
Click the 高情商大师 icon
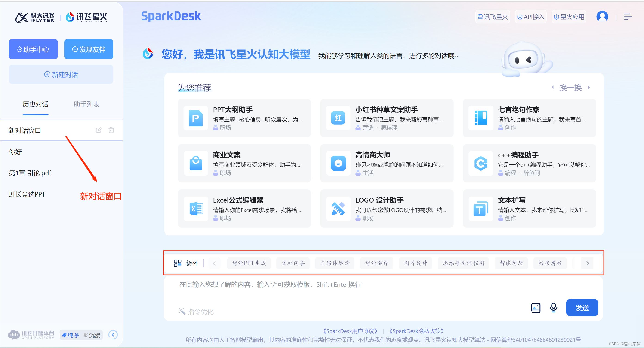(x=338, y=163)
